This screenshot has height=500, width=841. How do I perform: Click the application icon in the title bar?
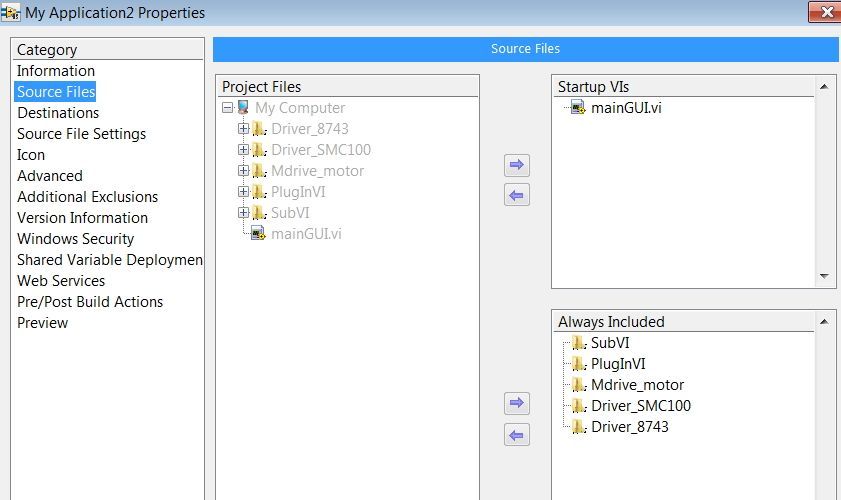pyautogui.click(x=10, y=12)
